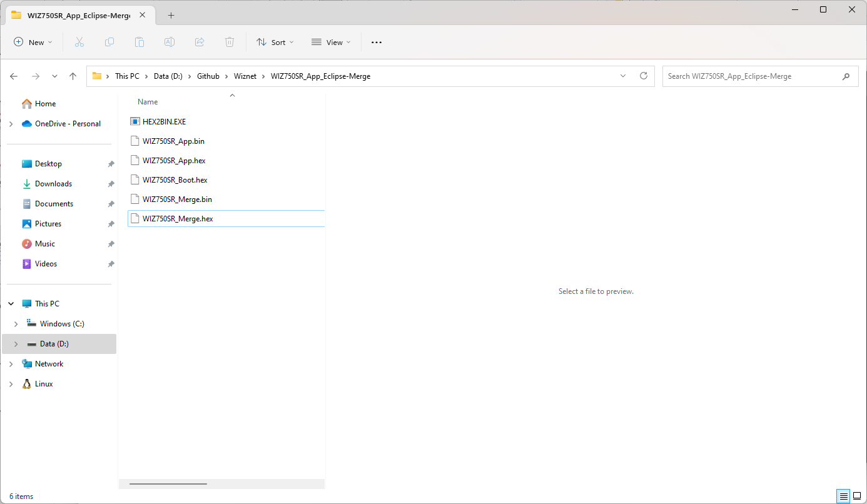This screenshot has height=504, width=867.
Task: Open the See more ellipsis menu
Action: (377, 42)
